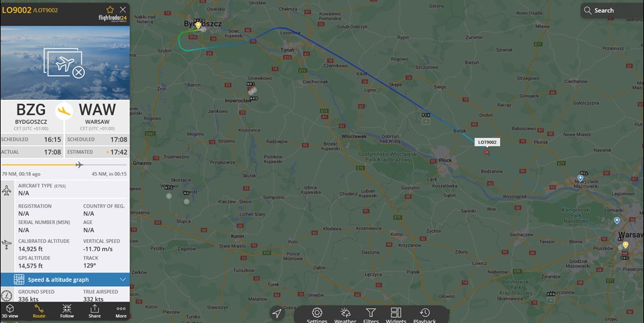Center map on my location arrow
644x323 pixels.
pos(277,313)
